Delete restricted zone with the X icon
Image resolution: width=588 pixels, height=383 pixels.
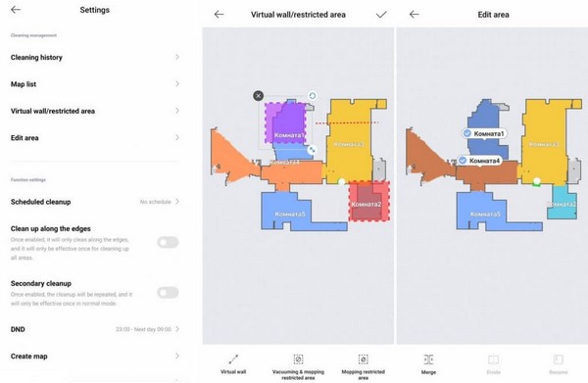pyautogui.click(x=258, y=96)
